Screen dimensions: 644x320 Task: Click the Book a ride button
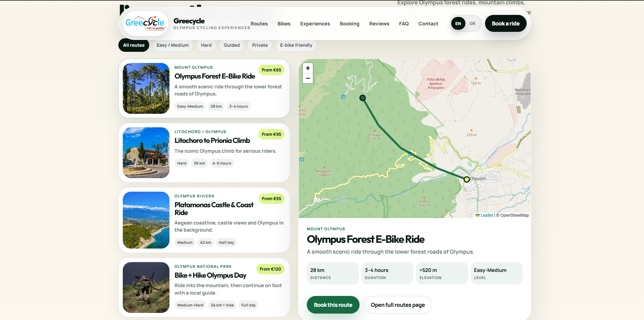506,23
